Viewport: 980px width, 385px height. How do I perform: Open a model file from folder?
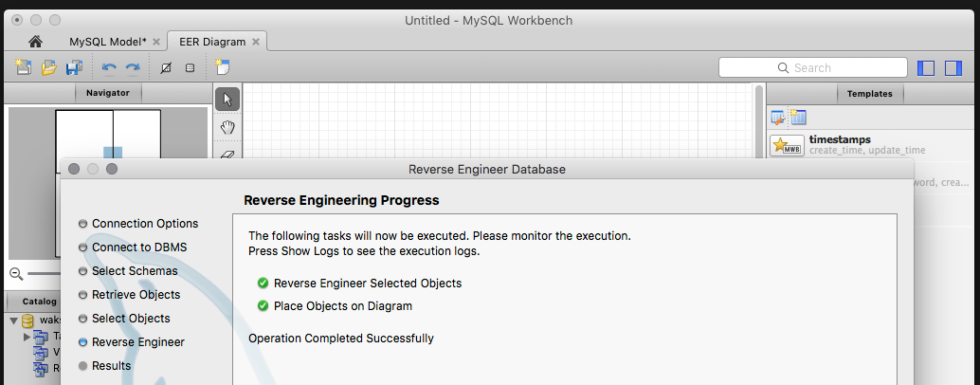pyautogui.click(x=48, y=67)
